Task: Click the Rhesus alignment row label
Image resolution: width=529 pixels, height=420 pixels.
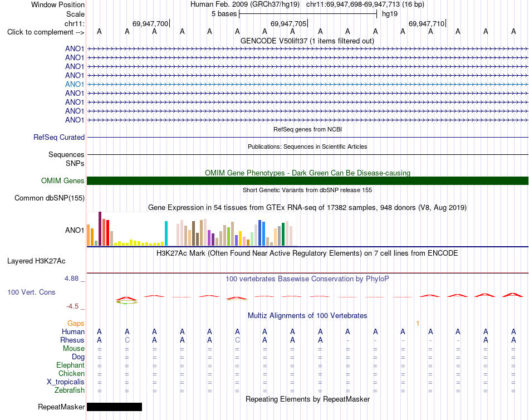Action: [x=72, y=340]
